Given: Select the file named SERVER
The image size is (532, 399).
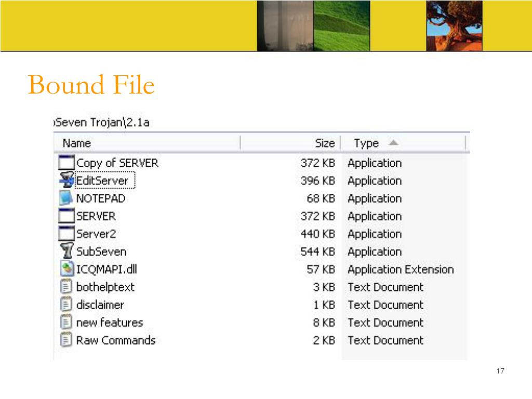Looking at the screenshot, I should coord(96,216).
